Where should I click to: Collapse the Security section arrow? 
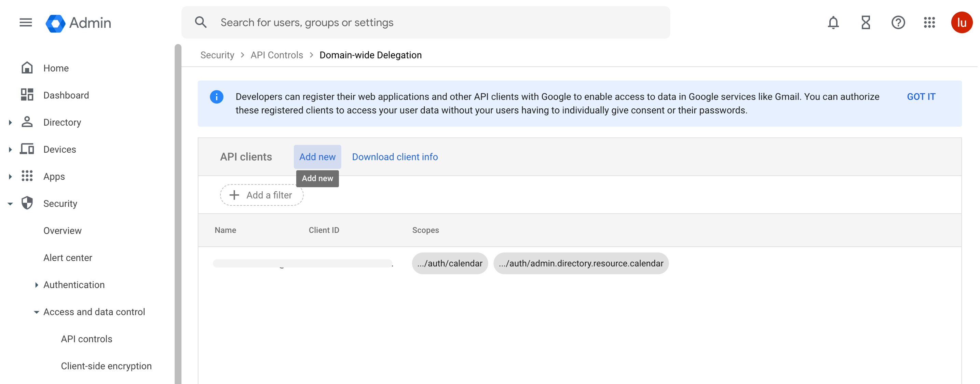coord(10,204)
